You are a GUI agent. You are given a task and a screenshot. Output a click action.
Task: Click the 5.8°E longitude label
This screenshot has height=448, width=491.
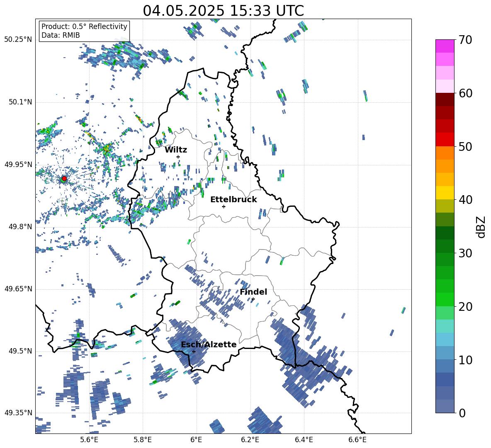coord(143,440)
